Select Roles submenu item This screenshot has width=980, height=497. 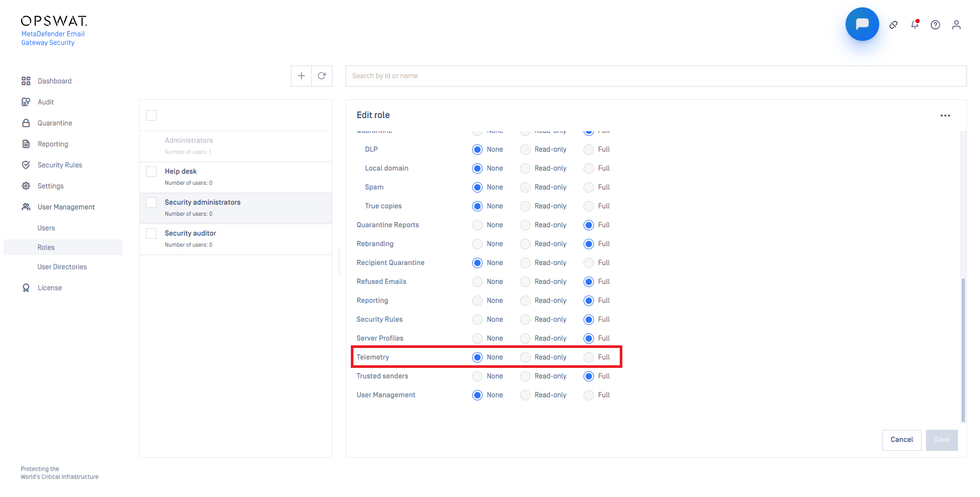tap(63, 247)
